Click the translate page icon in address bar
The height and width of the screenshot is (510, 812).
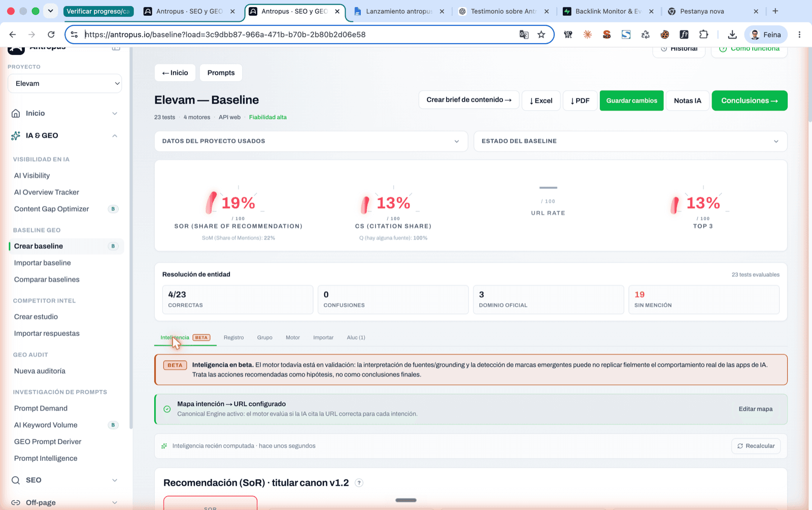pyautogui.click(x=524, y=35)
